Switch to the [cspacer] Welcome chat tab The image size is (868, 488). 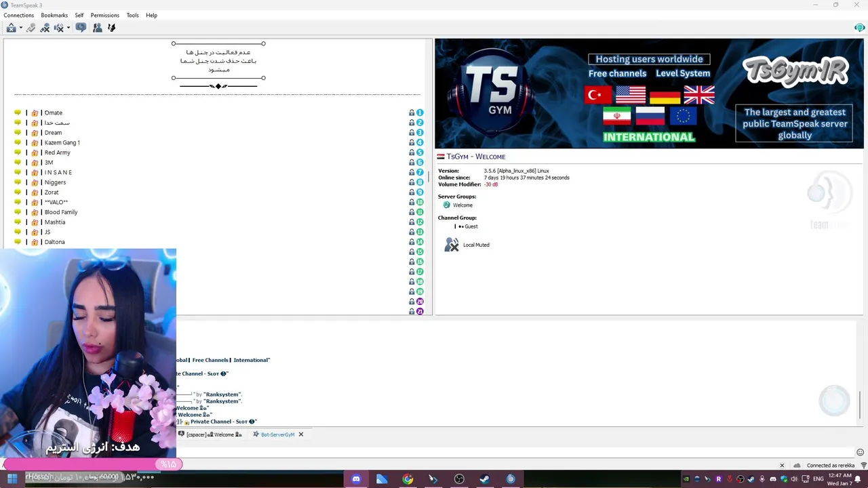(x=210, y=434)
